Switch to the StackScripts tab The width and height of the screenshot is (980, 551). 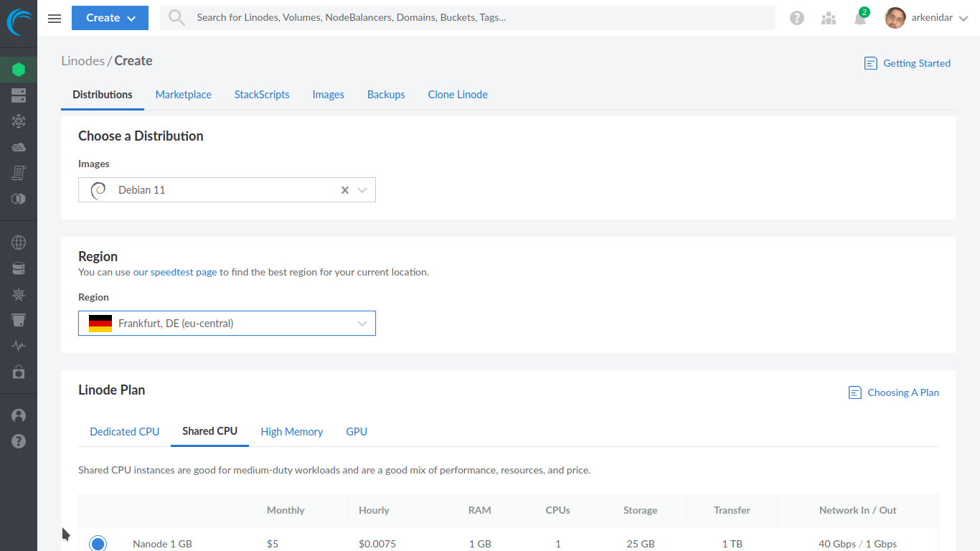click(262, 95)
